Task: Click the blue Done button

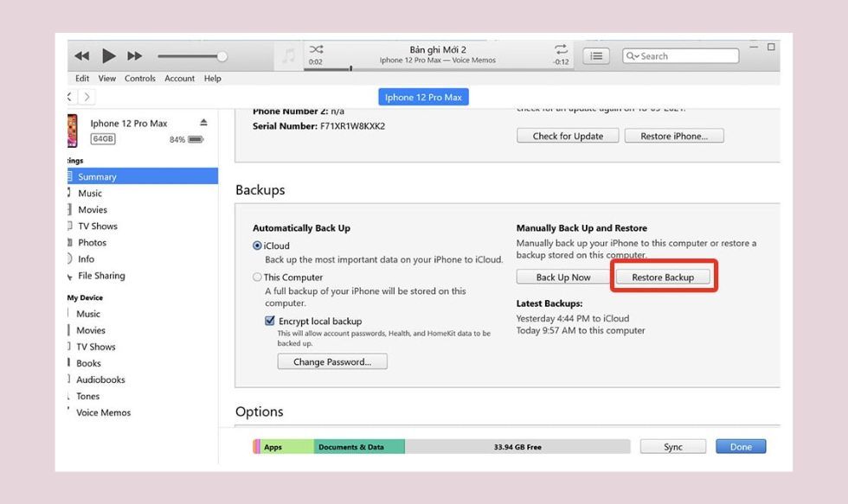Action: (x=741, y=446)
